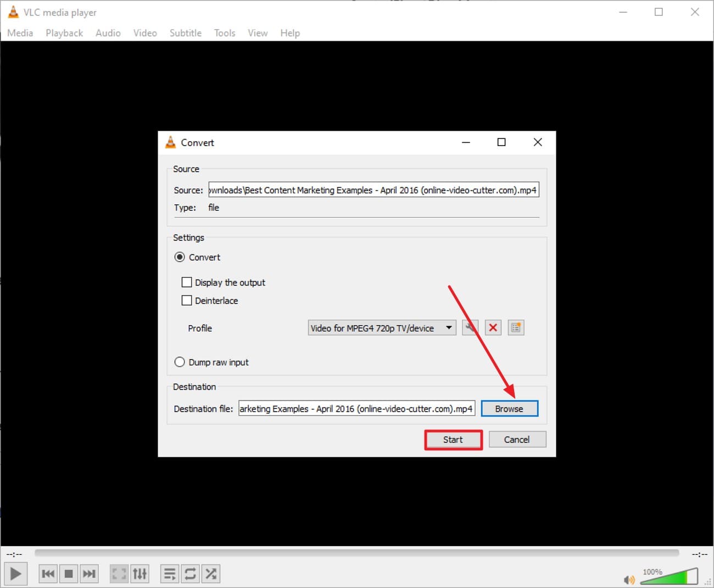Toggle random playback with the shuffle icon
Image resolution: width=714 pixels, height=588 pixels.
[210, 573]
